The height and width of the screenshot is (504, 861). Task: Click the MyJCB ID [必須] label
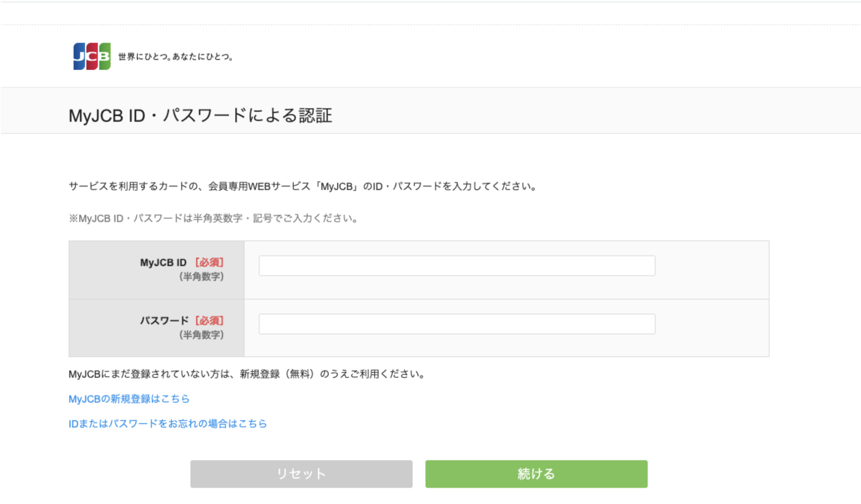pyautogui.click(x=182, y=262)
